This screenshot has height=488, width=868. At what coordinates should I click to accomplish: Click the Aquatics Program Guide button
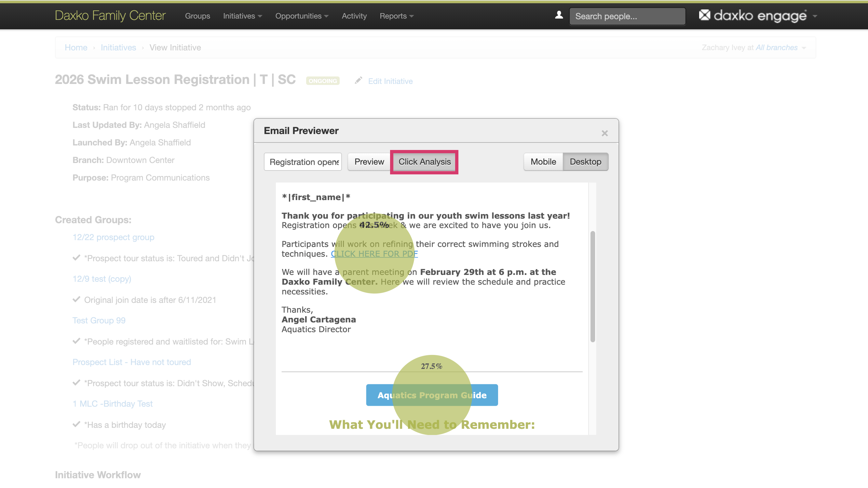pyautogui.click(x=432, y=395)
